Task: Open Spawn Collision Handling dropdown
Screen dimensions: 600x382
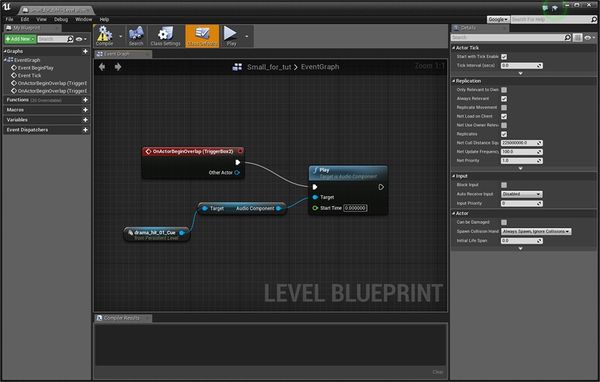Action: pyautogui.click(x=536, y=232)
